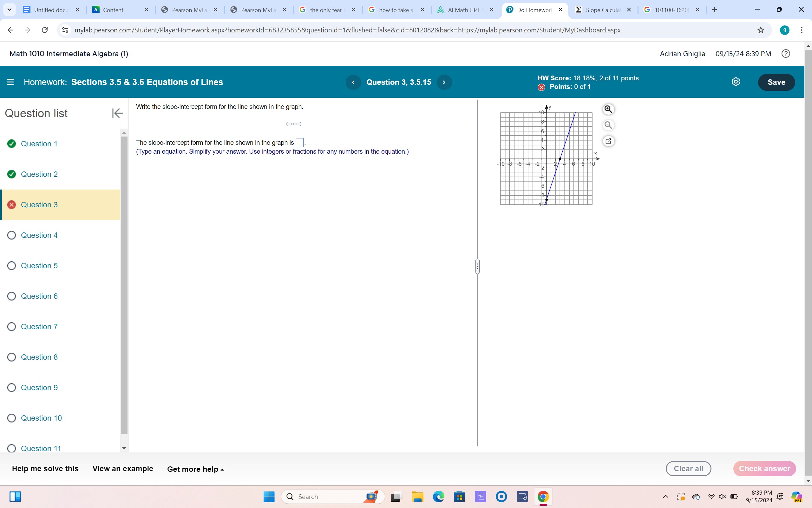Select Question 4 in the list
812x508 pixels.
(x=39, y=235)
